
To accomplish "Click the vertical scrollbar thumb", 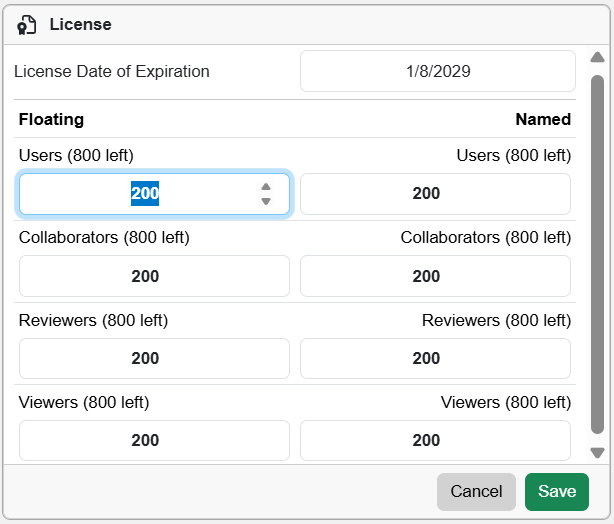I will tap(597, 250).
